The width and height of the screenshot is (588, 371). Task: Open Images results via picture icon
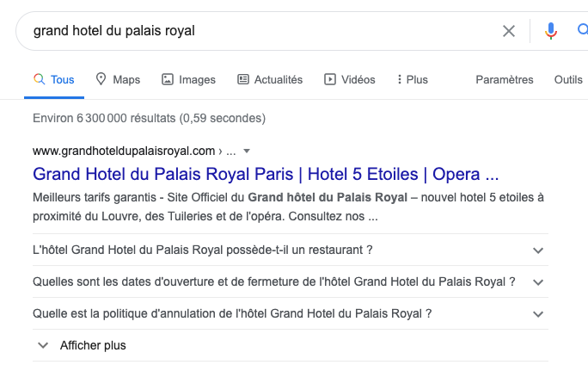pos(188,79)
